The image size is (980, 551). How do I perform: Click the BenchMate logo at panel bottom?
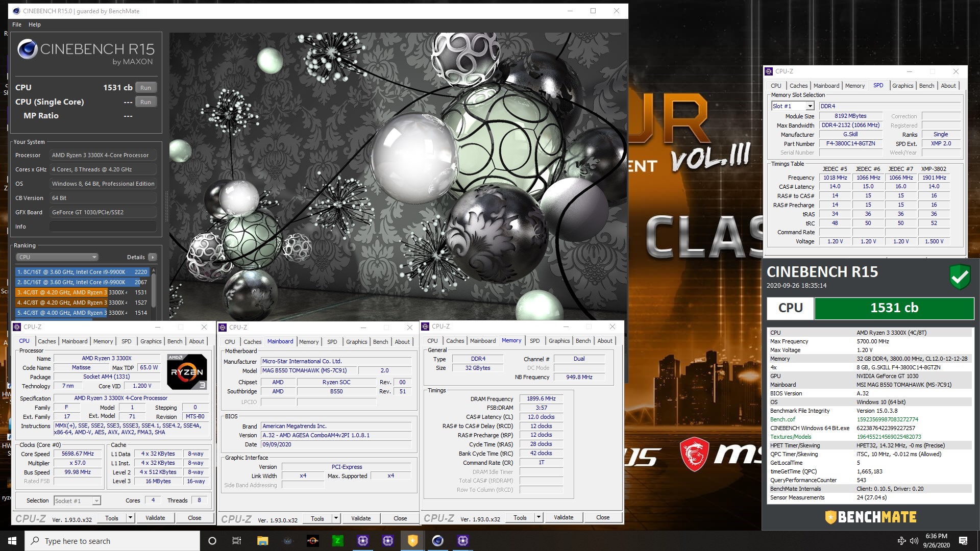[871, 517]
